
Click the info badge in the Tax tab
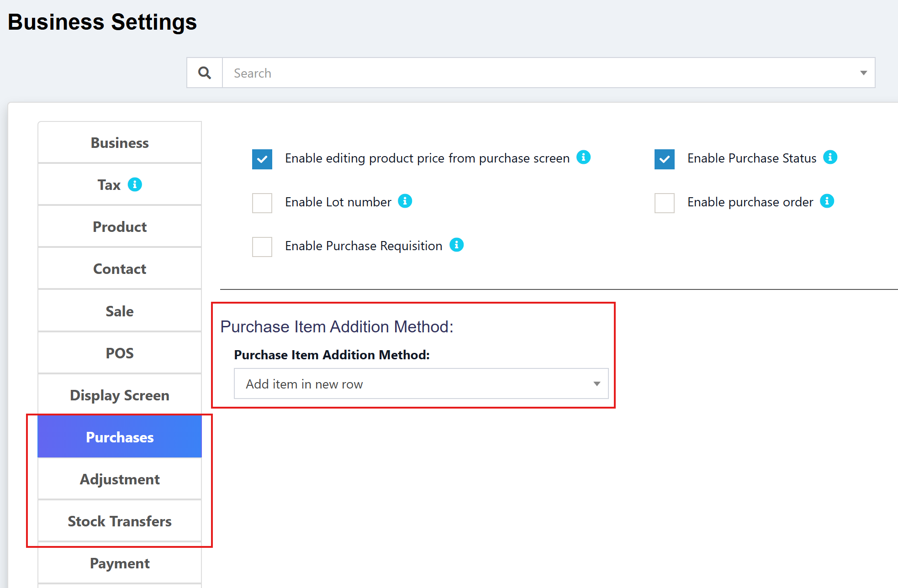tap(134, 184)
